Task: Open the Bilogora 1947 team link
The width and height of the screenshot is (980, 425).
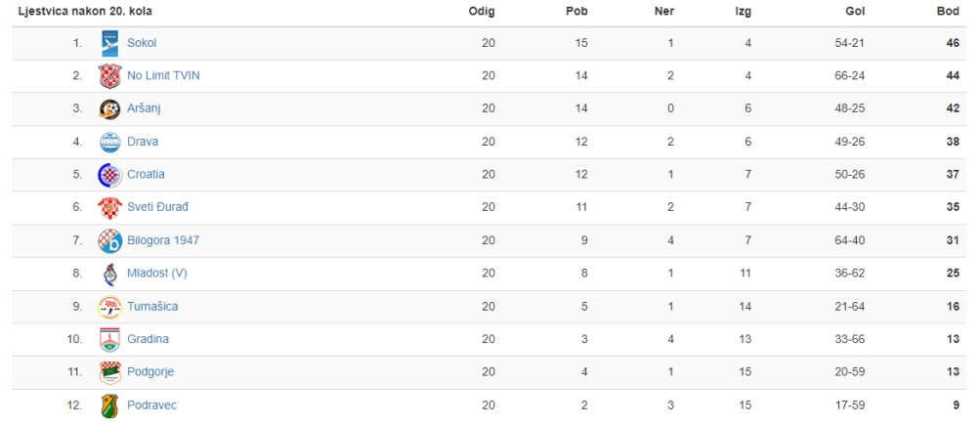Action: (x=163, y=240)
